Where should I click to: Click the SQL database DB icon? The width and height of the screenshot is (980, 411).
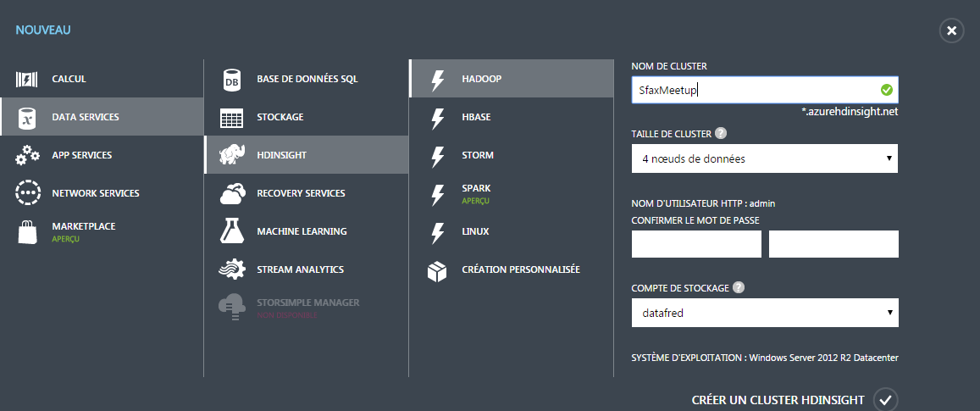click(x=231, y=80)
